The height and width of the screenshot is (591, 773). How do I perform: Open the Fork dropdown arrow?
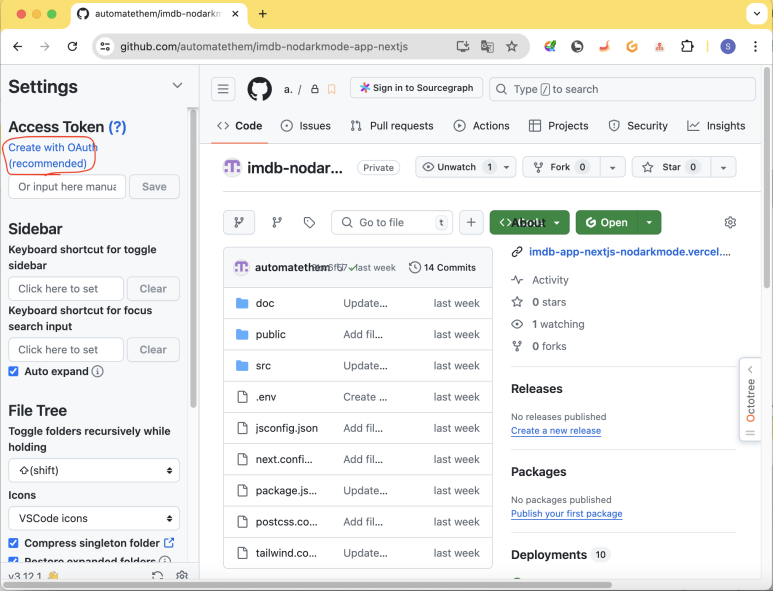612,167
